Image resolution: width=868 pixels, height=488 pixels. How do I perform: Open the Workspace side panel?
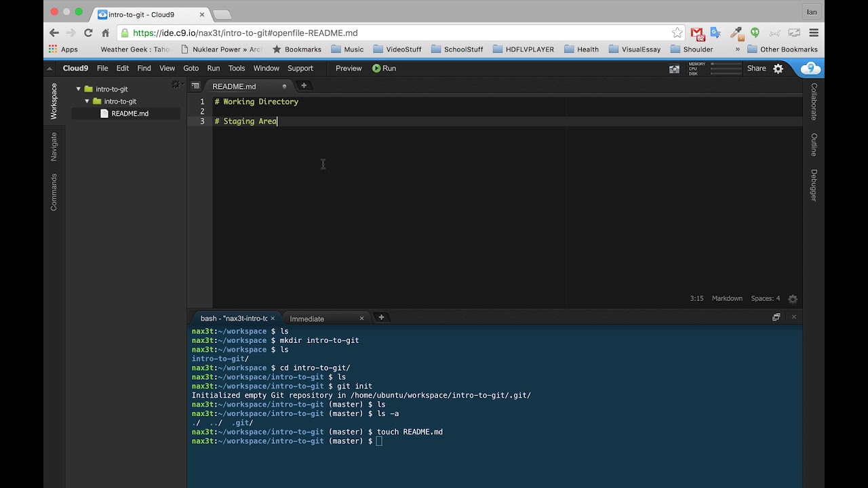pos(54,101)
